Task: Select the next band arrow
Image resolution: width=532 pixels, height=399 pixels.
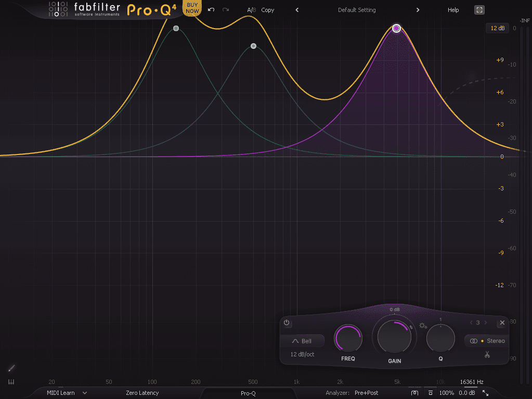Action: pos(486,323)
